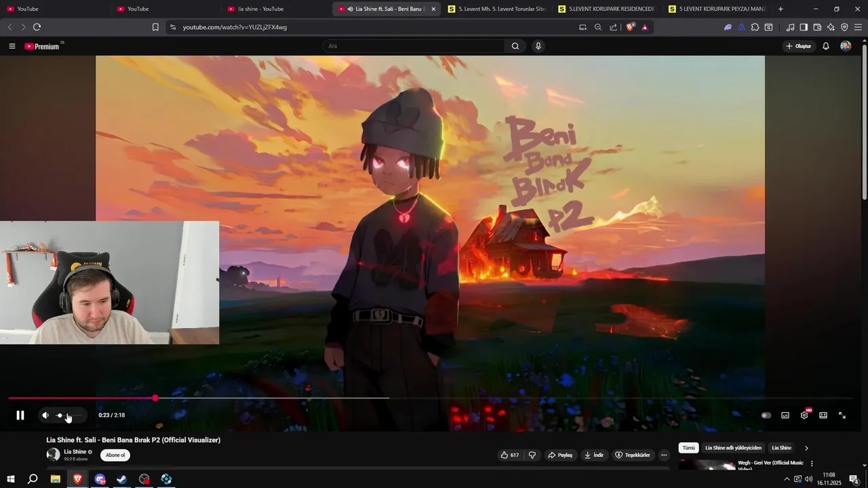Click the 'Teşekkürler' thanks button

pos(633,455)
